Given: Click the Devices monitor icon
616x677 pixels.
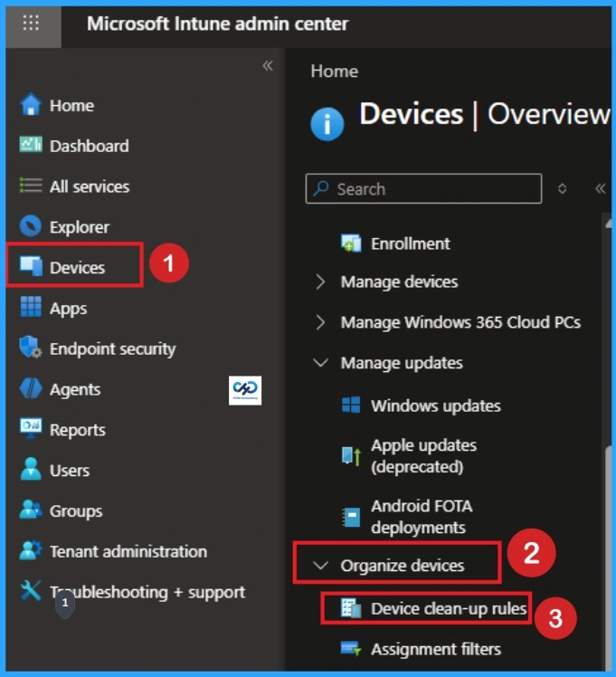Looking at the screenshot, I should point(31,265).
